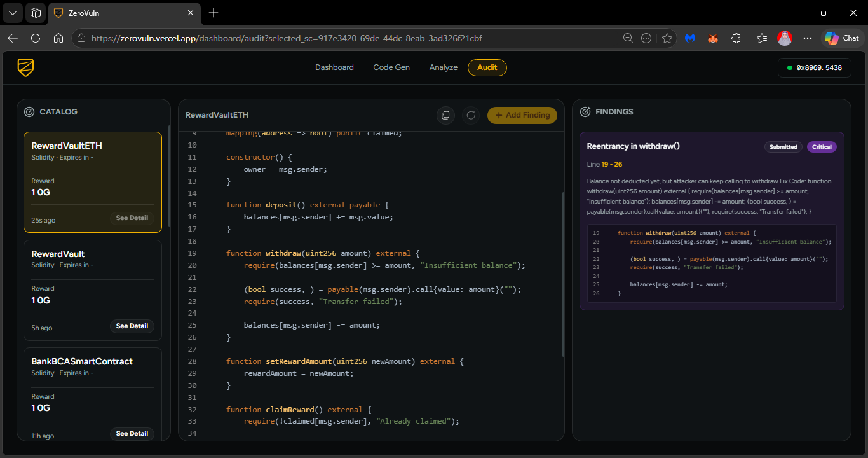The height and width of the screenshot is (458, 868).
Task: Select the RewardVault catalog card title
Action: coord(58,254)
